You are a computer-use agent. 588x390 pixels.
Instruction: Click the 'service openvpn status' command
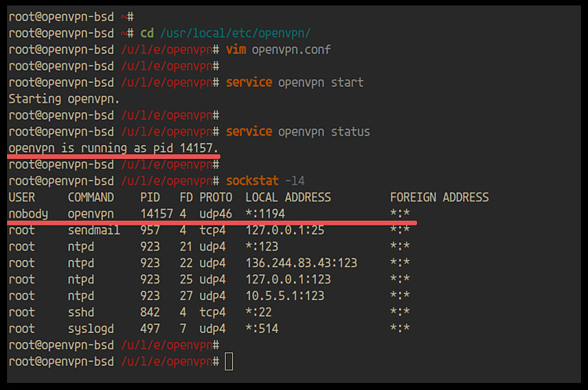pos(297,132)
